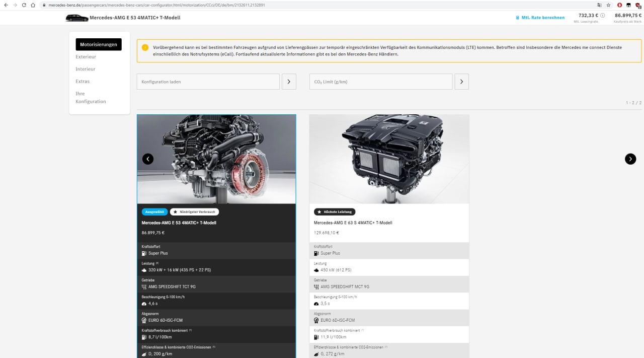Submit CO₂ Limit with the arrow button

point(461,82)
